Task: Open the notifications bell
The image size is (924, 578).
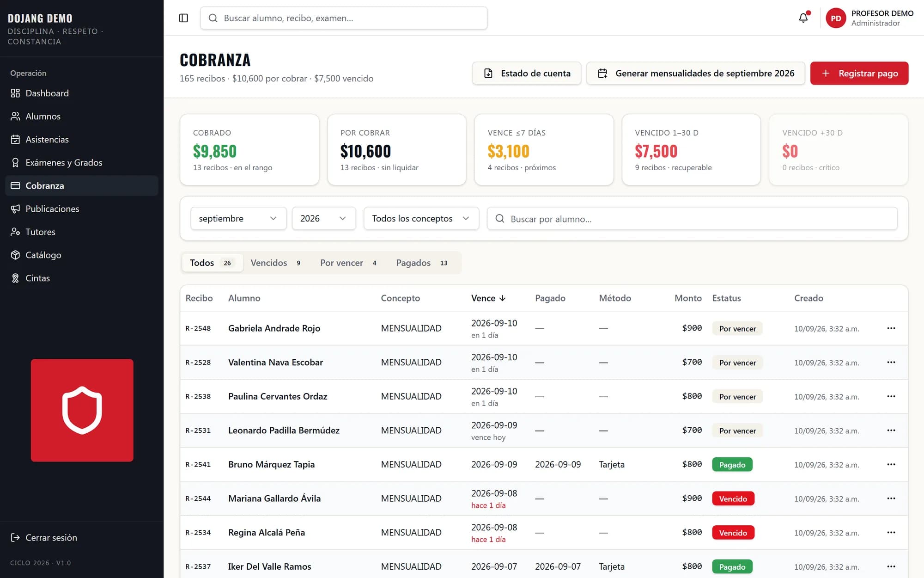Action: point(803,18)
